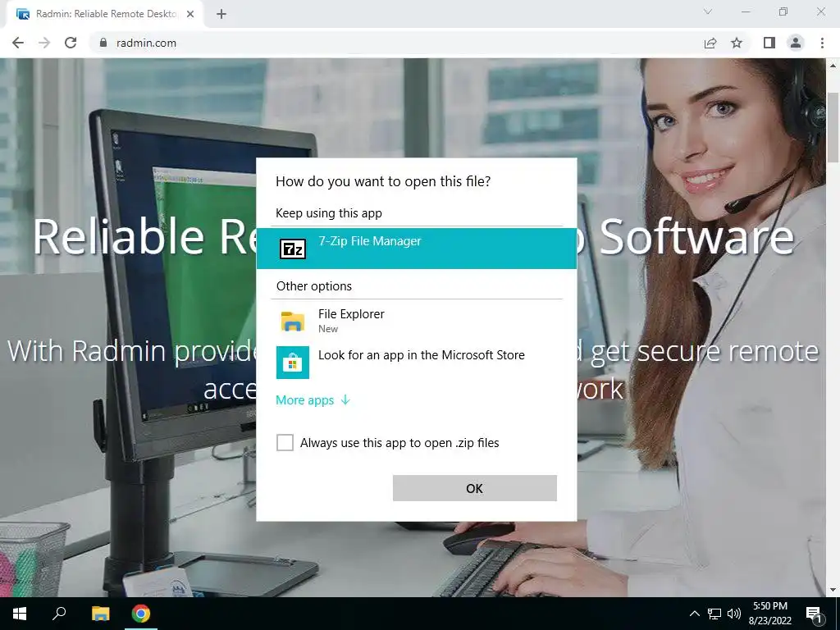Open the Chrome side panel
Image resolution: width=840 pixels, height=630 pixels.
769,43
